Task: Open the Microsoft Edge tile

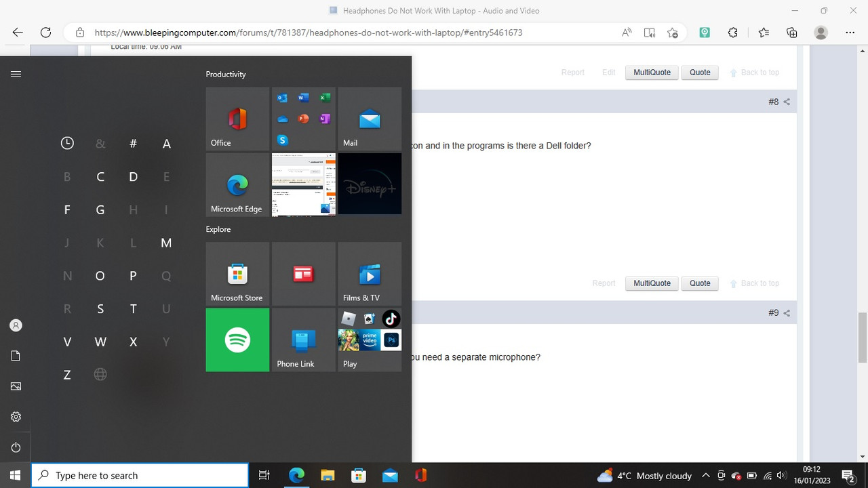Action: (237, 184)
